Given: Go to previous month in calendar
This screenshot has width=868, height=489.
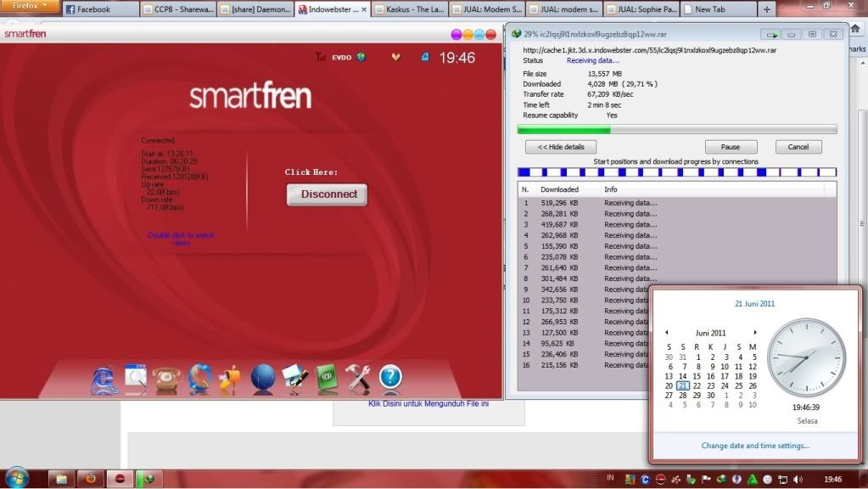Looking at the screenshot, I should (667, 333).
